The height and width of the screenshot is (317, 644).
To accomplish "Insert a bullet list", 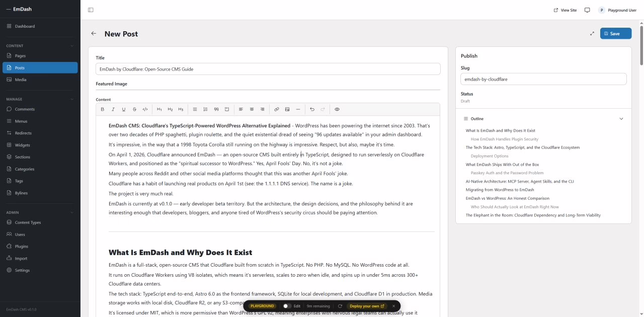I will (195, 109).
